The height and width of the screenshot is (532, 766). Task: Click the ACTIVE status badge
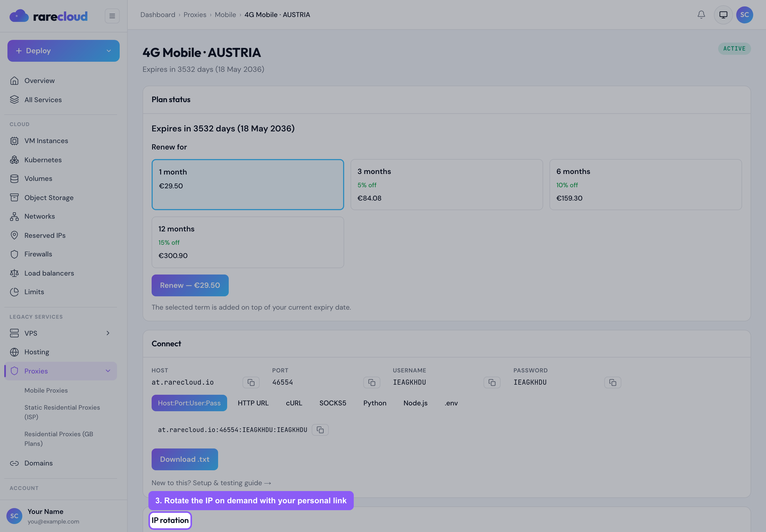(x=734, y=49)
